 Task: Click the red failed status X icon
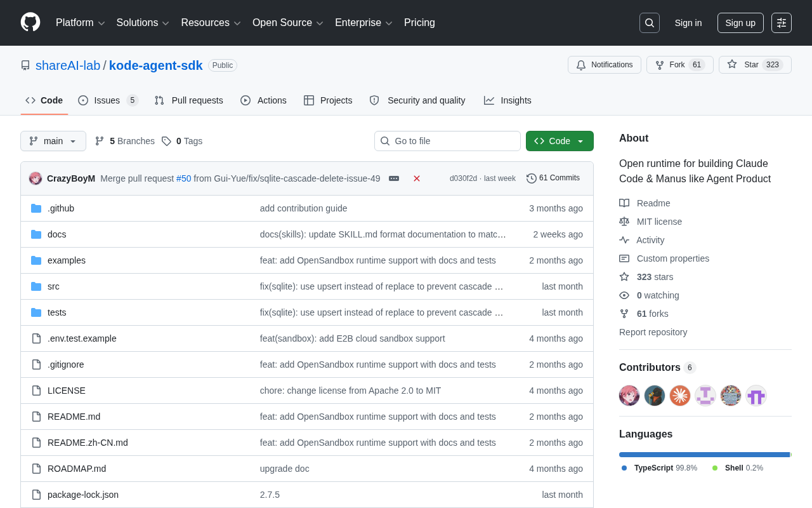pos(417,178)
